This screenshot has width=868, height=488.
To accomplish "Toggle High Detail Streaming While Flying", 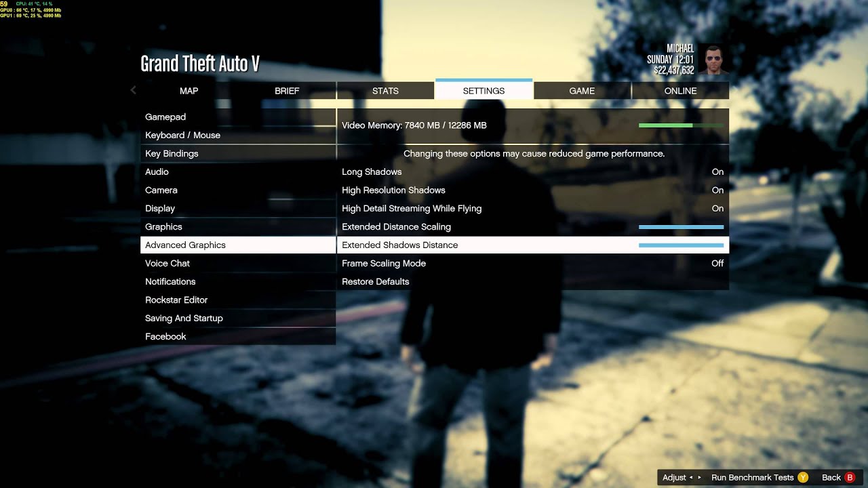I will [x=533, y=209].
